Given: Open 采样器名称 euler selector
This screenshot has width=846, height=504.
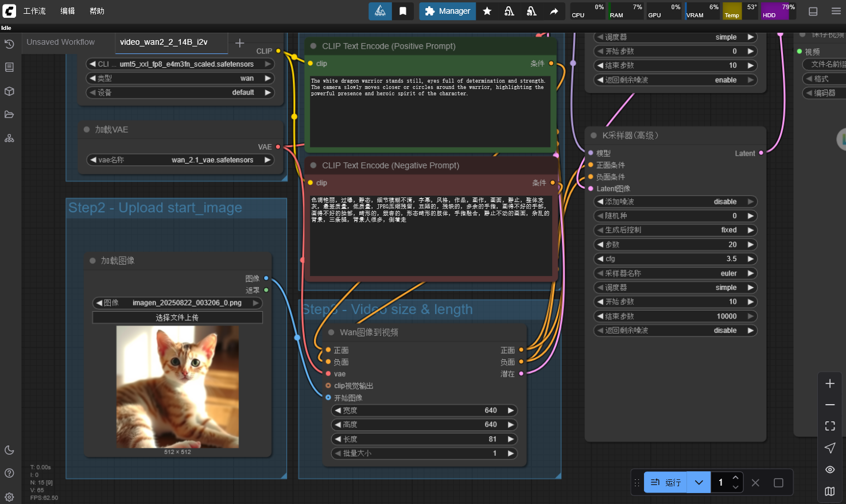Looking at the screenshot, I should click(x=675, y=273).
